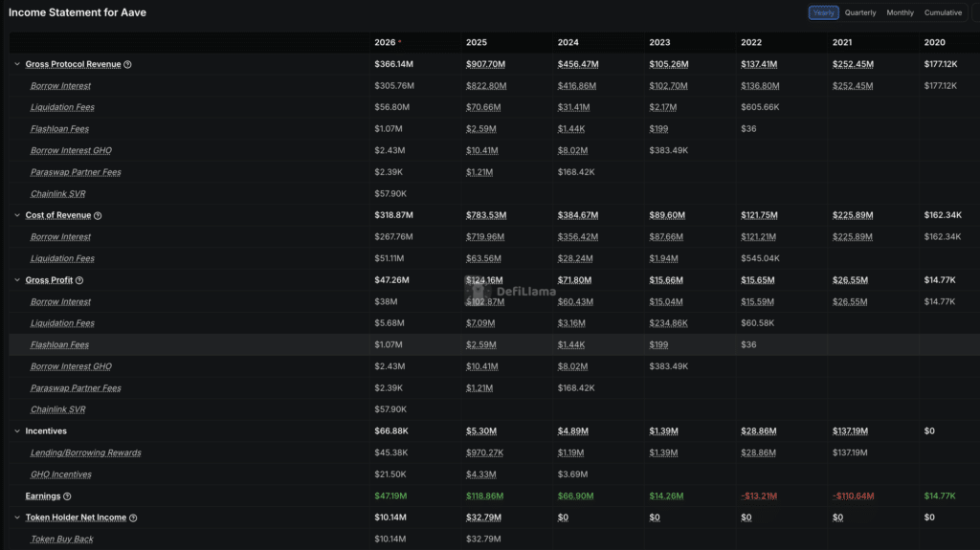Viewport: 980px width, 550px height.
Task: Click the $252.45M 2021 Gross Protocol Revenue total
Action: (x=853, y=64)
